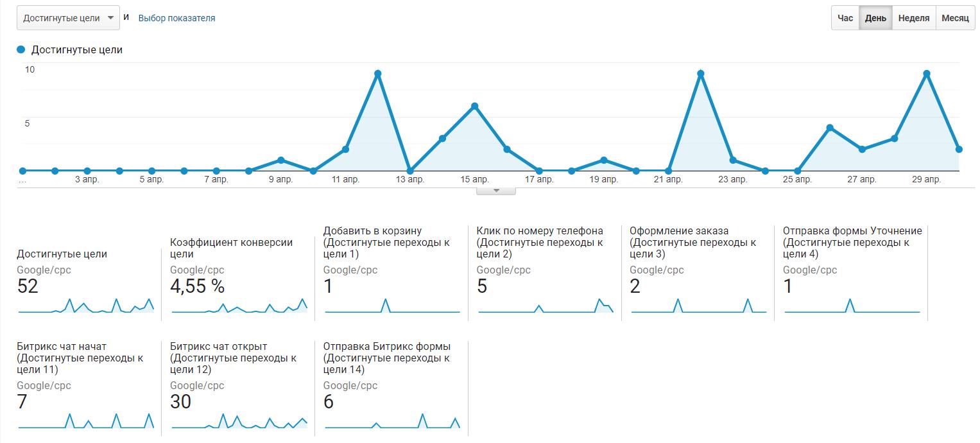Open the Достигнутые цели metric dropdown

click(x=68, y=18)
